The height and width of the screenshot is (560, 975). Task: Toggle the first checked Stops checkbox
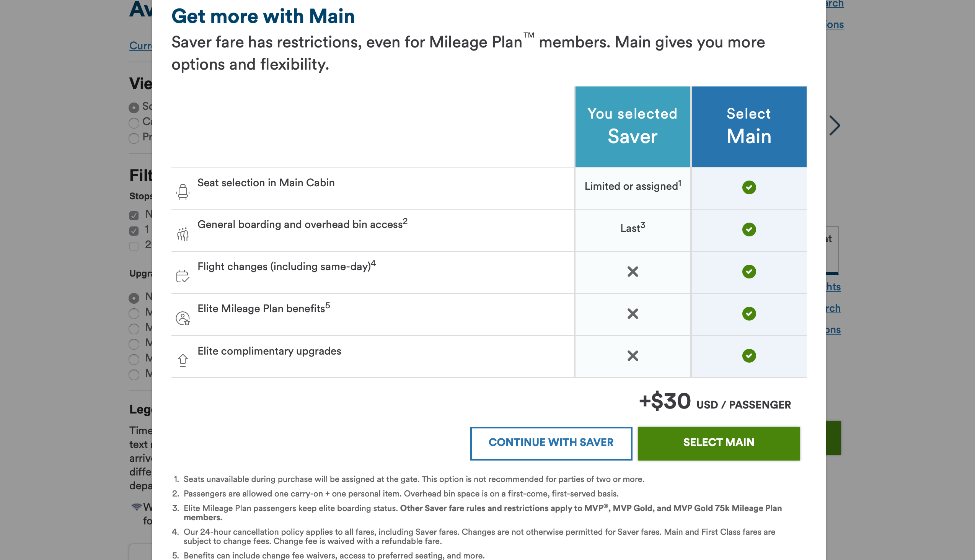tap(134, 215)
